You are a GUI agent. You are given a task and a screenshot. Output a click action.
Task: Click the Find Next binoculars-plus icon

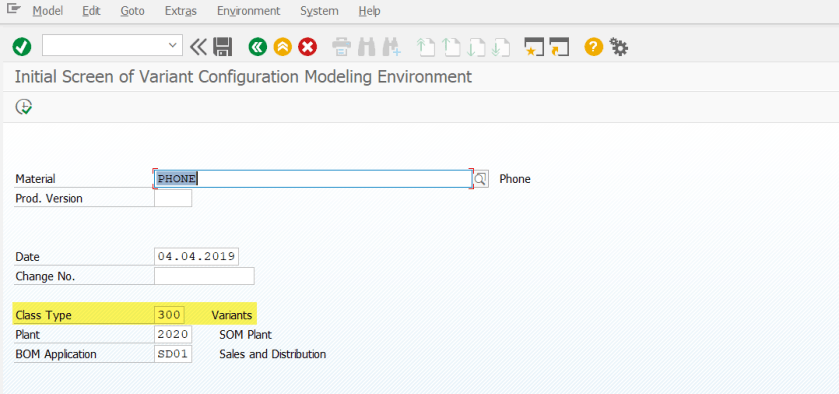[x=392, y=47]
